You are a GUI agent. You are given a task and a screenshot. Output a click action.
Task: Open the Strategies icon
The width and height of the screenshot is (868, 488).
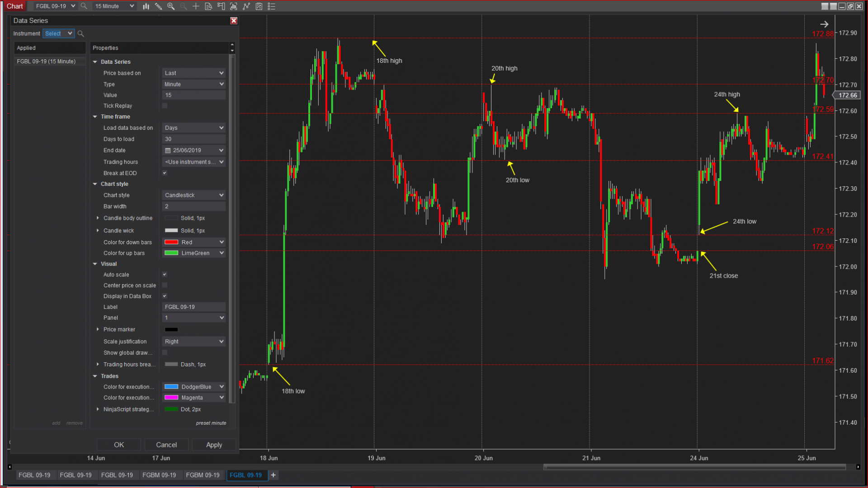[246, 6]
